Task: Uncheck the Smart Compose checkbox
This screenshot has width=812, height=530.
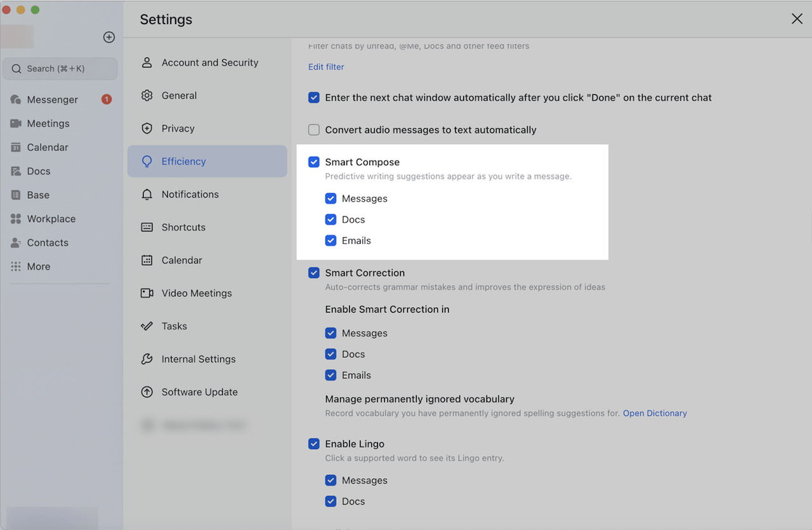Action: 314,162
